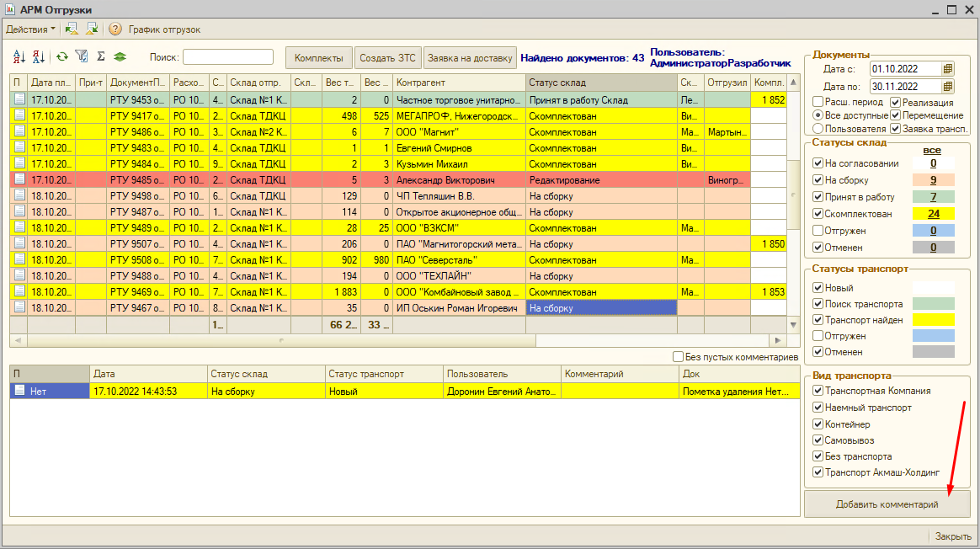Screen dimensions: 980x549
Task: Click the Добавить комментарий button
Action: tap(887, 504)
